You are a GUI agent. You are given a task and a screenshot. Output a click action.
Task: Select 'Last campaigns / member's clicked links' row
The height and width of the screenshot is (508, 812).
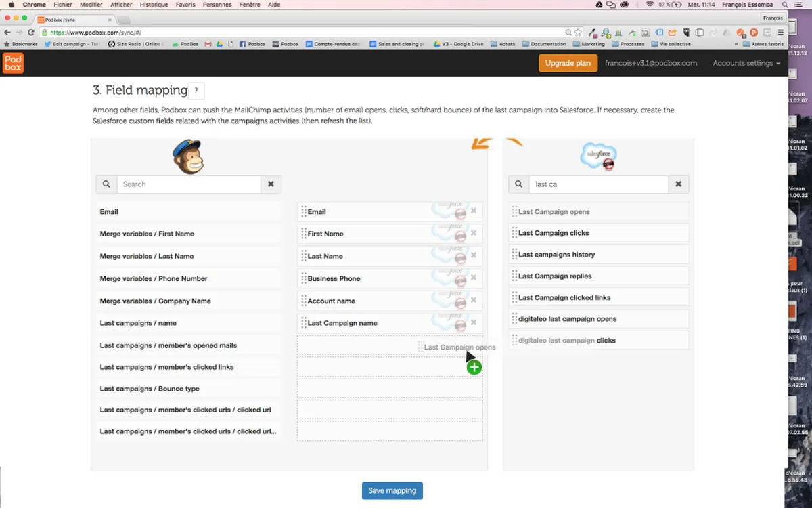(x=189, y=367)
